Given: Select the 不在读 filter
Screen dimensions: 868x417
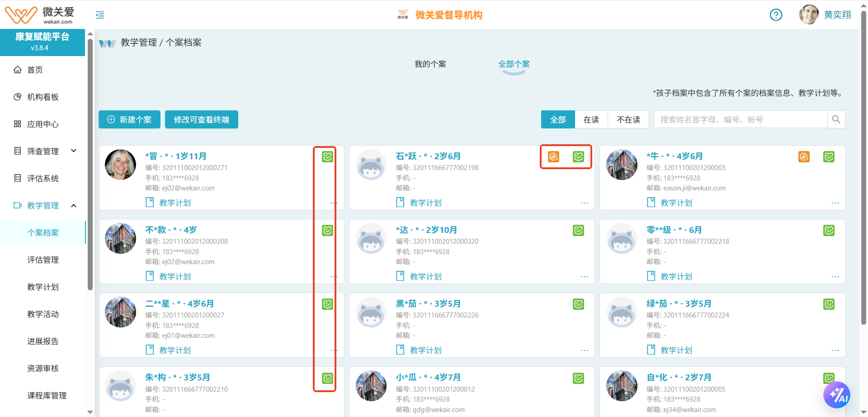Looking at the screenshot, I should tap(628, 119).
